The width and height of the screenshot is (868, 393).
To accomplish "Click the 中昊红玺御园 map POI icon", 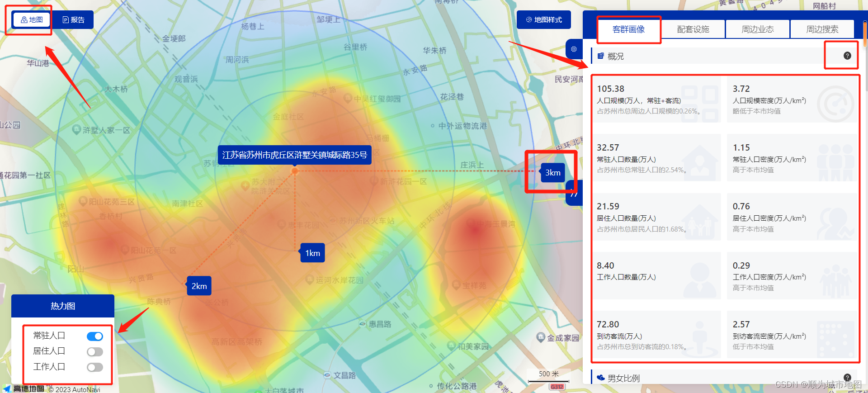I will point(348,98).
